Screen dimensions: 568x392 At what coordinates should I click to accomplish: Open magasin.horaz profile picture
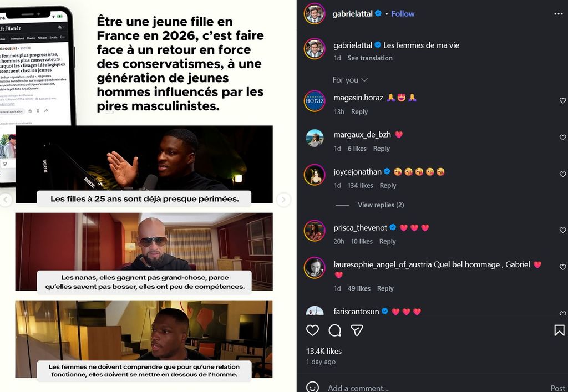315,101
